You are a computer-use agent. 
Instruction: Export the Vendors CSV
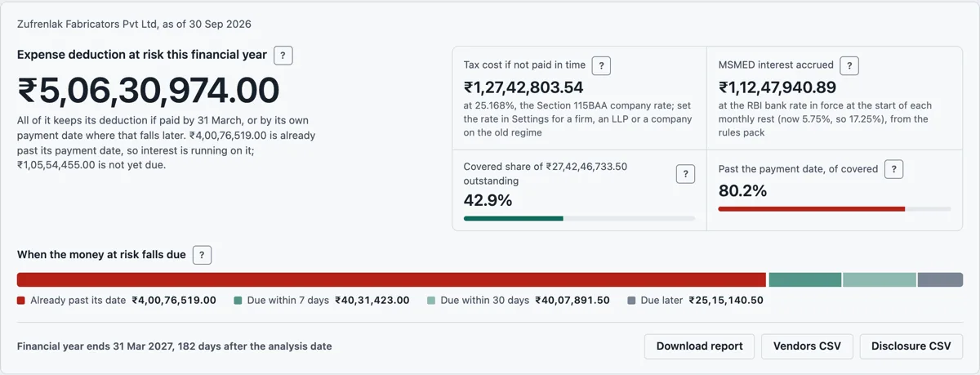pyautogui.click(x=807, y=346)
